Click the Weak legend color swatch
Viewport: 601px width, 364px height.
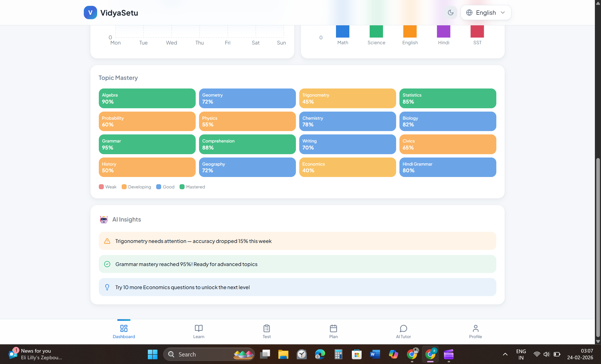[x=101, y=187]
